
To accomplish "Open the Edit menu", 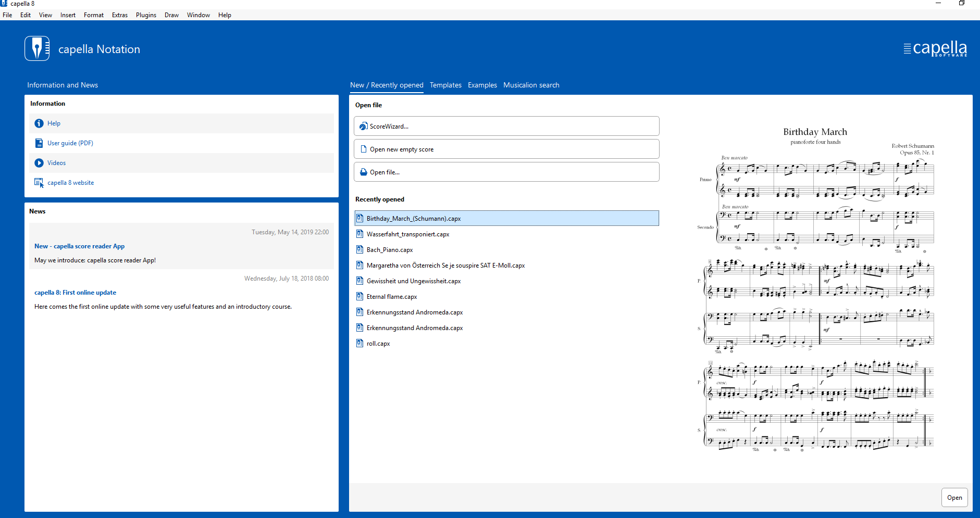I will tap(26, 15).
